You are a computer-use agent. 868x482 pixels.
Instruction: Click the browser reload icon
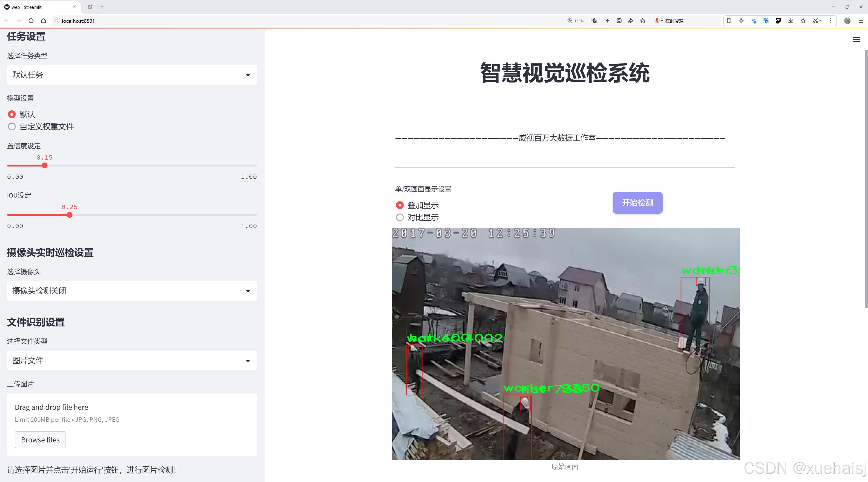pyautogui.click(x=31, y=21)
